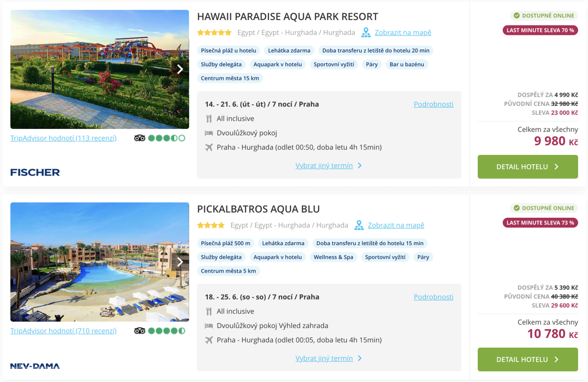
Task: Click TripAdvisor owl icon for Pickalbatros Aqua Blu
Action: (140, 331)
